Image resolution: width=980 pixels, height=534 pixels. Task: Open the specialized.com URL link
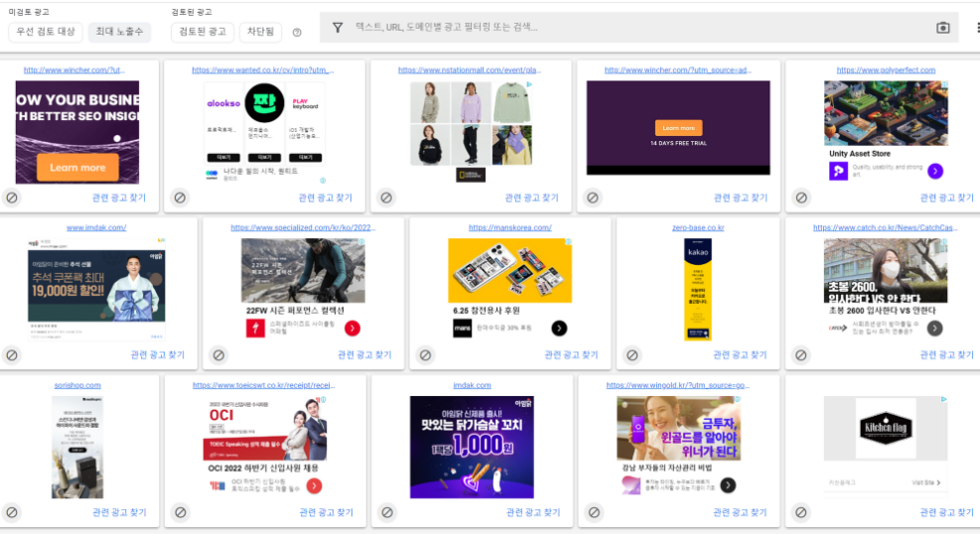tap(303, 227)
